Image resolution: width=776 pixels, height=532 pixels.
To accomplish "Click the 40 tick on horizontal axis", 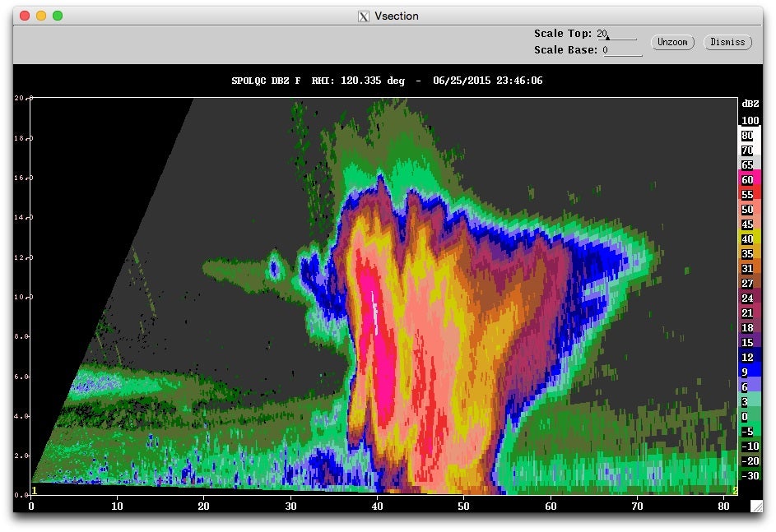I will (379, 507).
